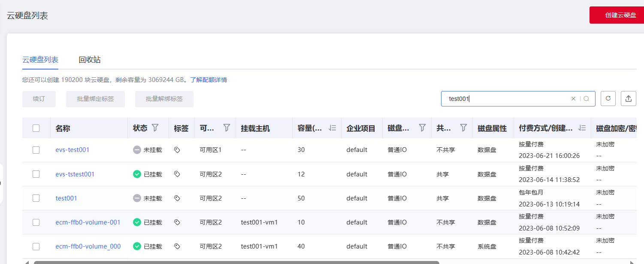Refresh the disk list
This screenshot has height=264, width=644.
(x=608, y=98)
